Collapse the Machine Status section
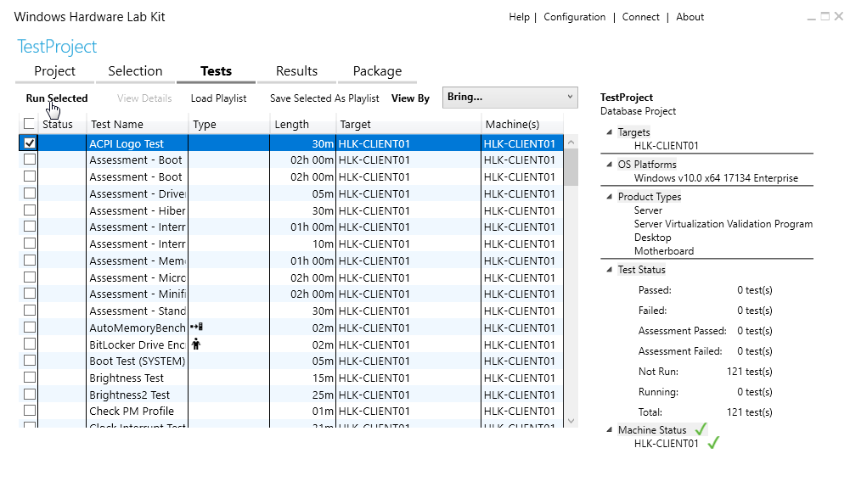 click(x=610, y=429)
